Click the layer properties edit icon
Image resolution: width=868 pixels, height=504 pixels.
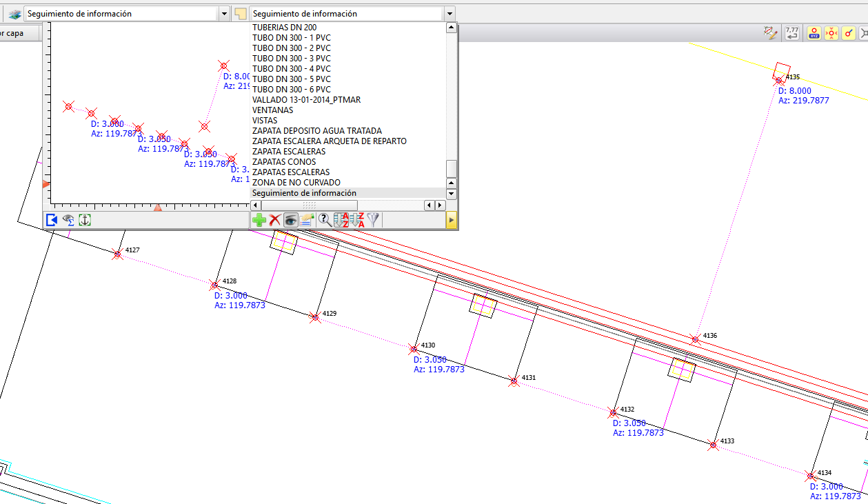307,220
